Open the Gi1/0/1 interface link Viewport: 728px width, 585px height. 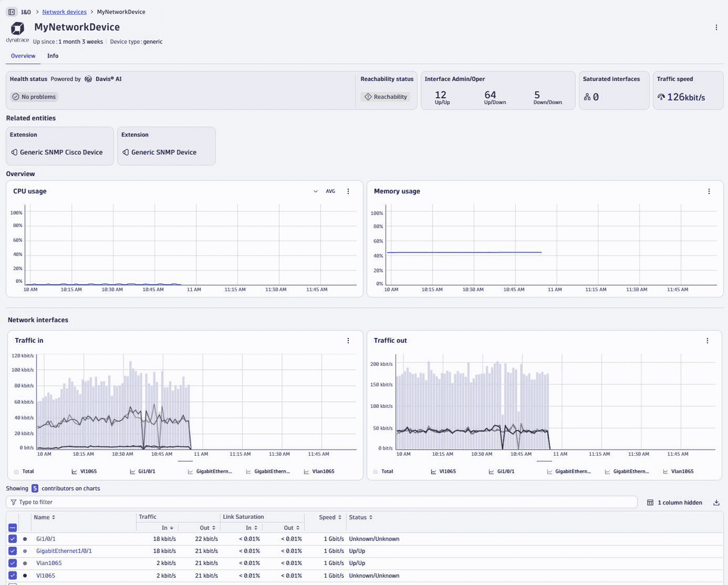[x=46, y=539]
